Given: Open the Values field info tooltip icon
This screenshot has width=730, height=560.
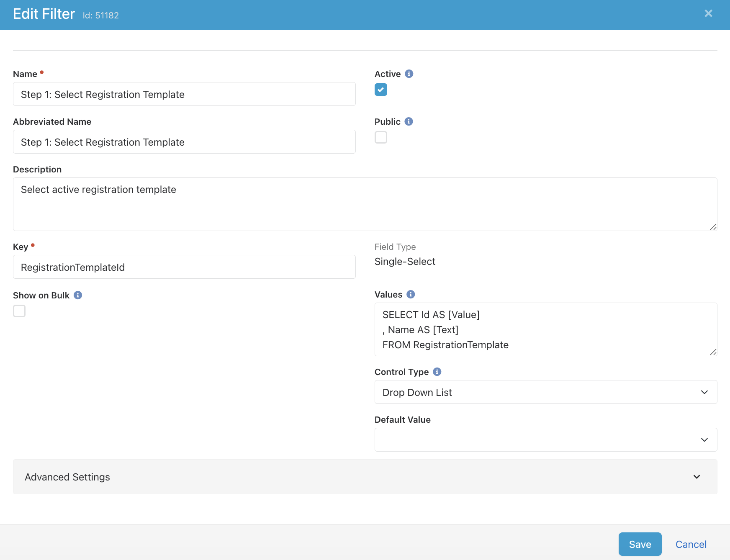Looking at the screenshot, I should (411, 294).
